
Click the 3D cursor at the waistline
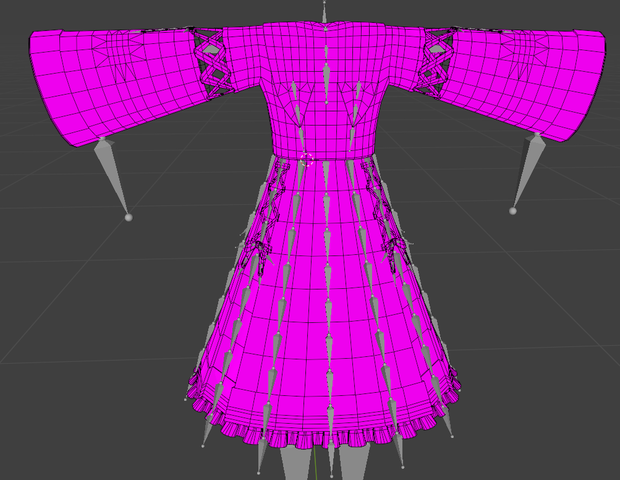pos(306,161)
